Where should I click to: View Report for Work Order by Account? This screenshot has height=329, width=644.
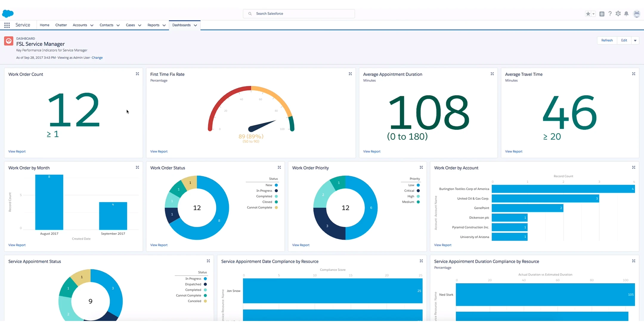point(443,245)
